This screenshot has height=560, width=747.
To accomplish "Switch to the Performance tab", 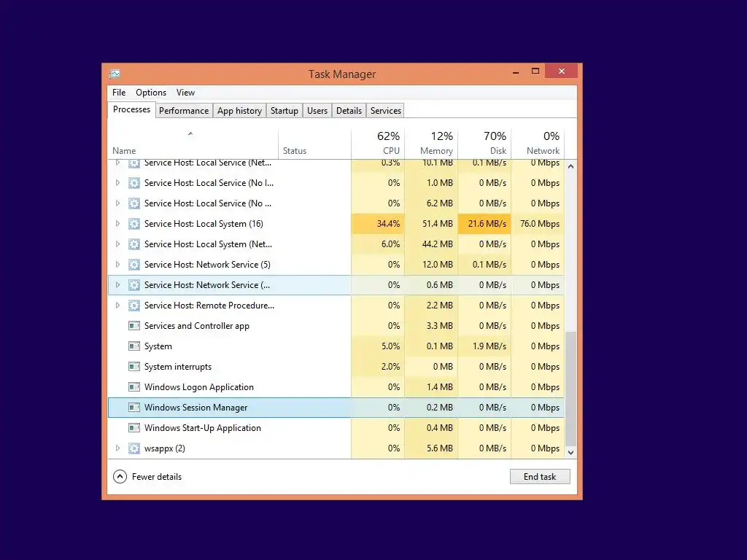I will pos(184,111).
